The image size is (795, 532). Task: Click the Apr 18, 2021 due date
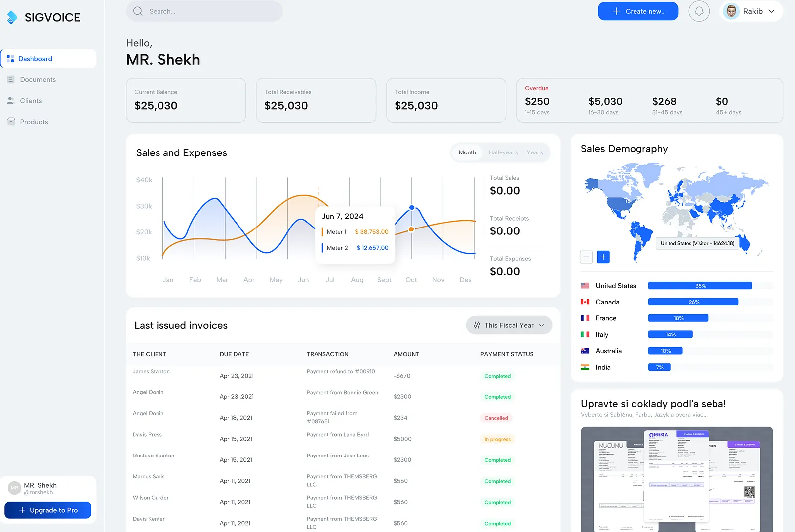coord(236,418)
